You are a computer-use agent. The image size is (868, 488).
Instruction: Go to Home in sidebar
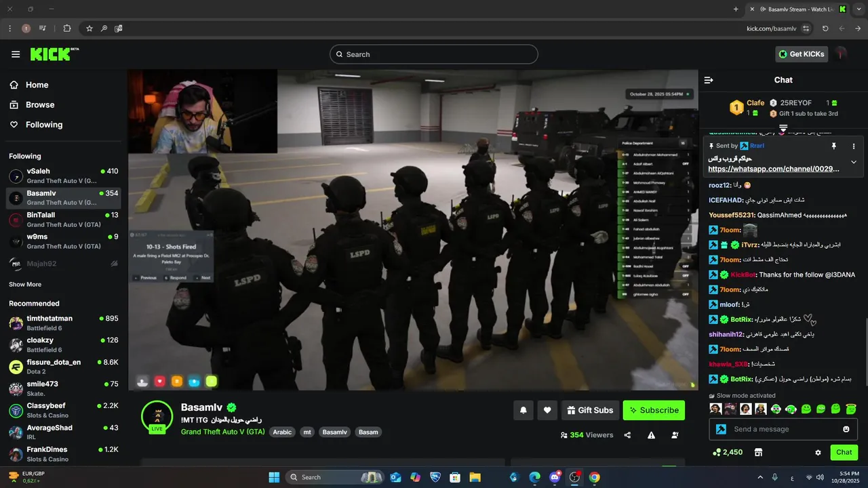click(x=29, y=85)
